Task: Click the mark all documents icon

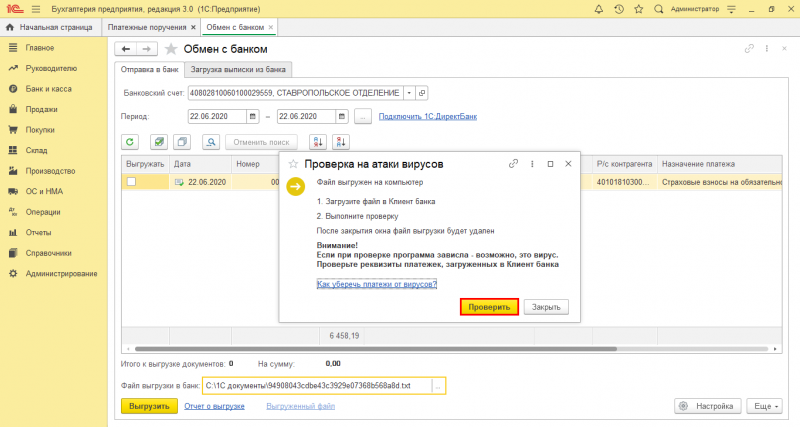Action: click(159, 142)
